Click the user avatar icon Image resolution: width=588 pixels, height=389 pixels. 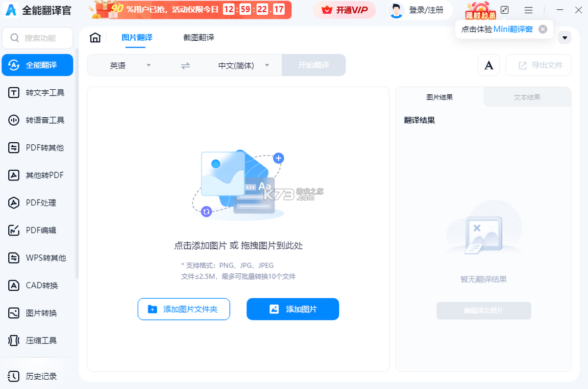395,10
